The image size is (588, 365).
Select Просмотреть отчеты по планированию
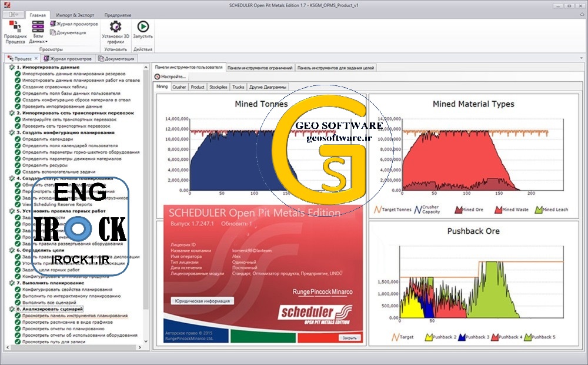point(64,328)
